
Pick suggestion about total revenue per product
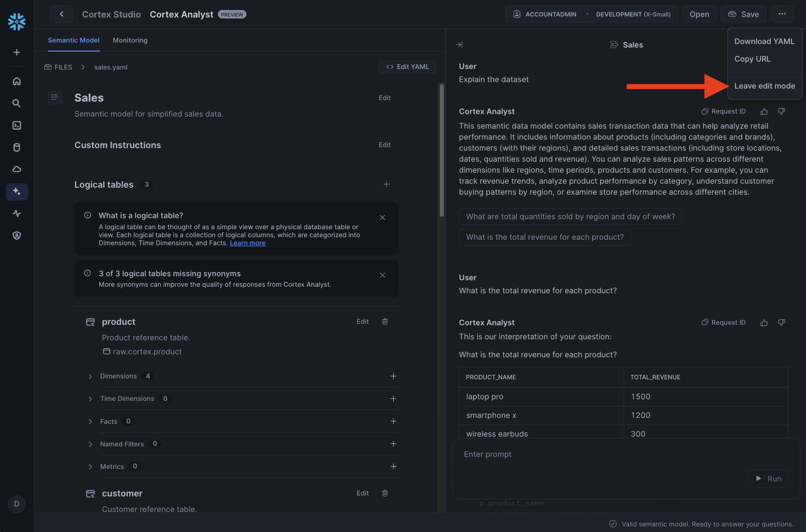pos(545,237)
